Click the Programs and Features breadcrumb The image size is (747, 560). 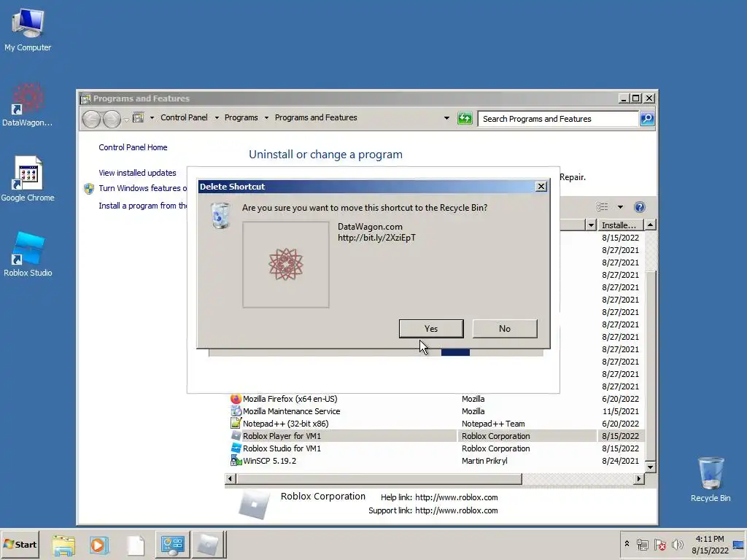click(316, 117)
